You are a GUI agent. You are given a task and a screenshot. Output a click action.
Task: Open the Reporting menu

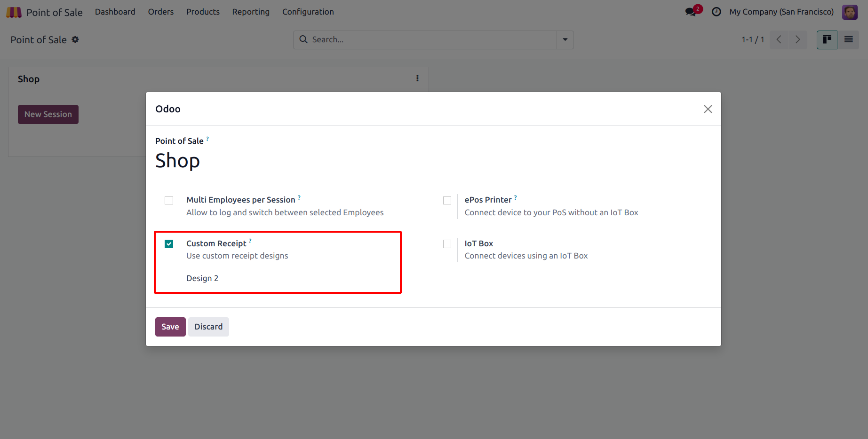coord(251,12)
